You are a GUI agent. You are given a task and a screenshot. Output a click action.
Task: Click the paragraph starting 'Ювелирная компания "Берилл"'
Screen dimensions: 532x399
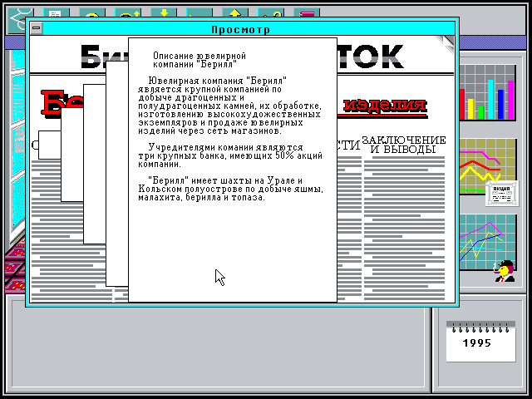pyautogui.click(x=229, y=106)
